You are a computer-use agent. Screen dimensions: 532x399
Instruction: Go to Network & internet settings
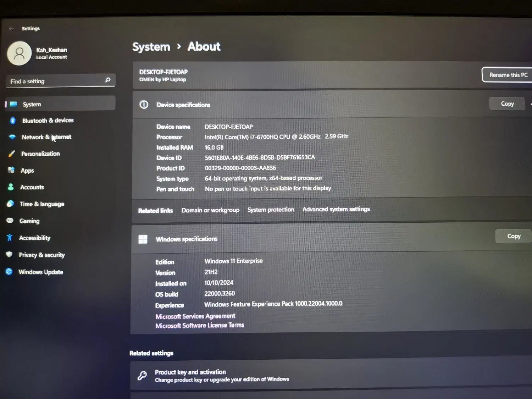[x=46, y=137]
